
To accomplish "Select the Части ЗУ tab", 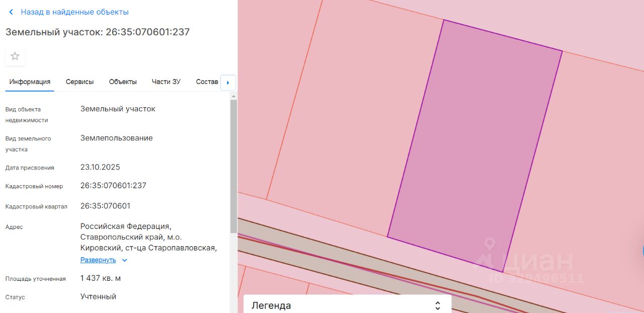I will point(166,82).
